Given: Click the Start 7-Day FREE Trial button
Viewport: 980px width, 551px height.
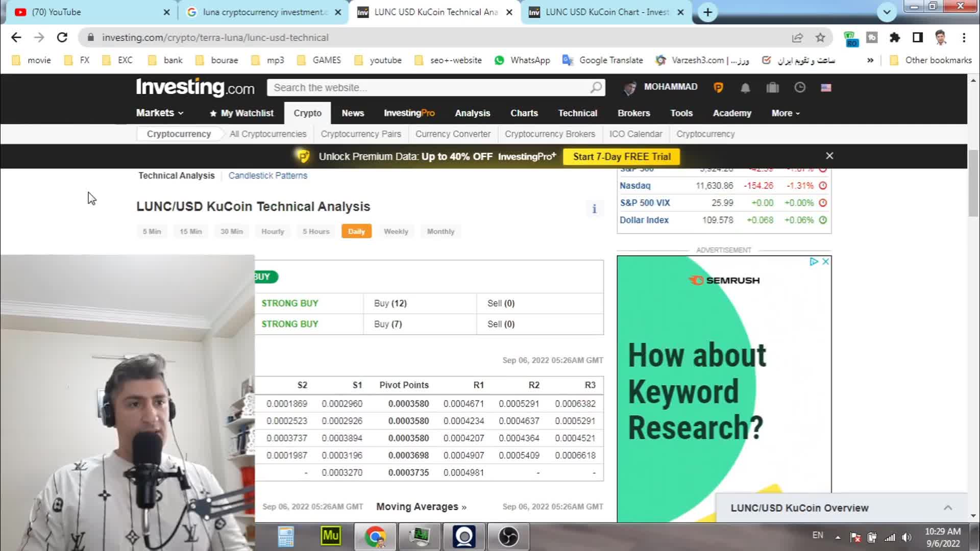Looking at the screenshot, I should pos(621,157).
